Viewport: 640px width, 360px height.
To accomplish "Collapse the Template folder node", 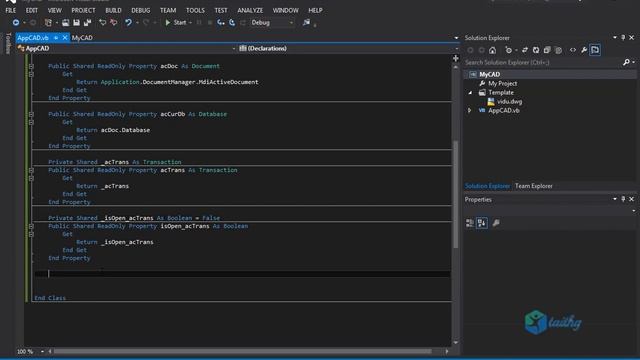I will (470, 93).
